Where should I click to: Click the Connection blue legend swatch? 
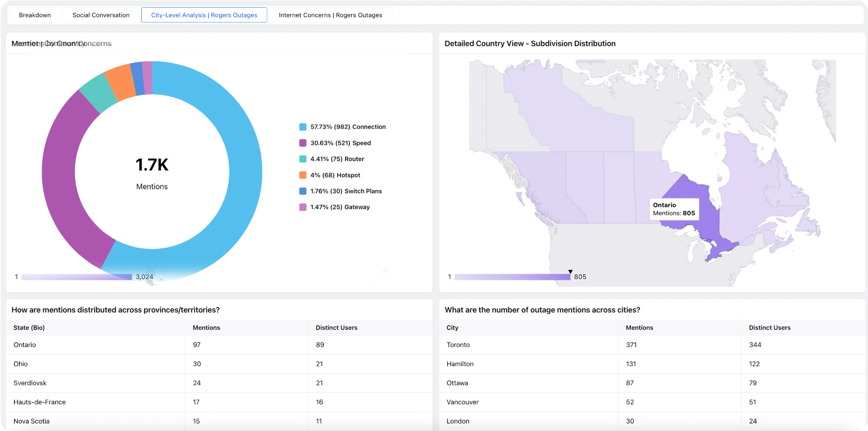[303, 127]
